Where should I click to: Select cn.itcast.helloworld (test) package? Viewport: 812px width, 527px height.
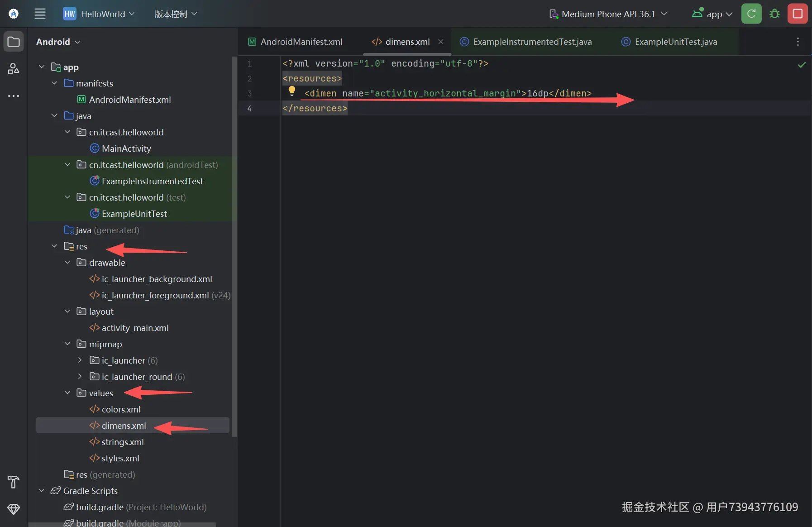[x=137, y=197]
